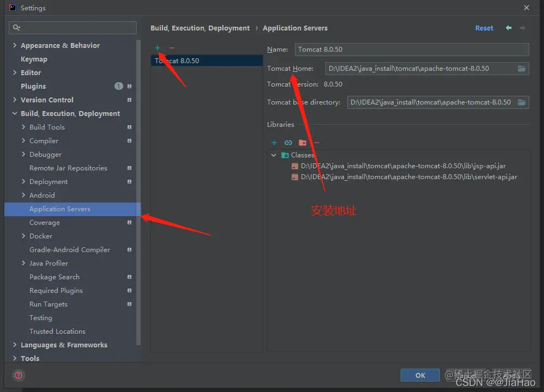This screenshot has height=392, width=544.
Task: Remove selected application server with minus icon
Action: coord(172,48)
